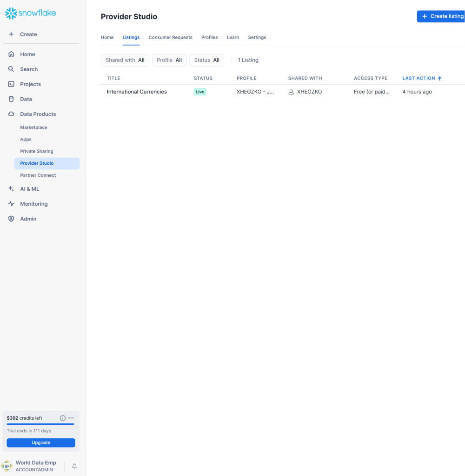This screenshot has height=476, width=465.
Task: Click the credits info icon
Action: tap(63, 418)
